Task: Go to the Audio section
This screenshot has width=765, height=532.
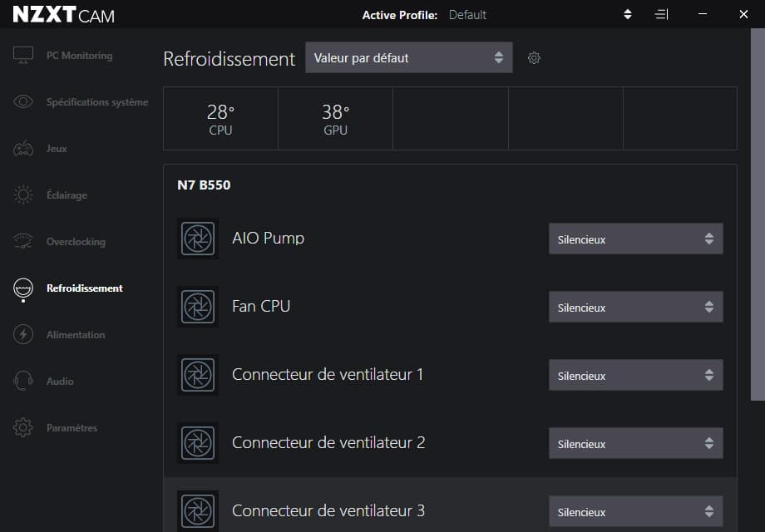Action: [60, 382]
